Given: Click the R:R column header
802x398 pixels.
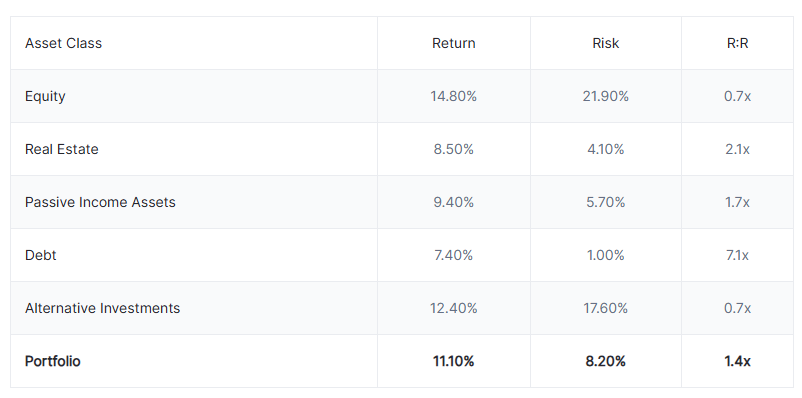Looking at the screenshot, I should coord(738,43).
